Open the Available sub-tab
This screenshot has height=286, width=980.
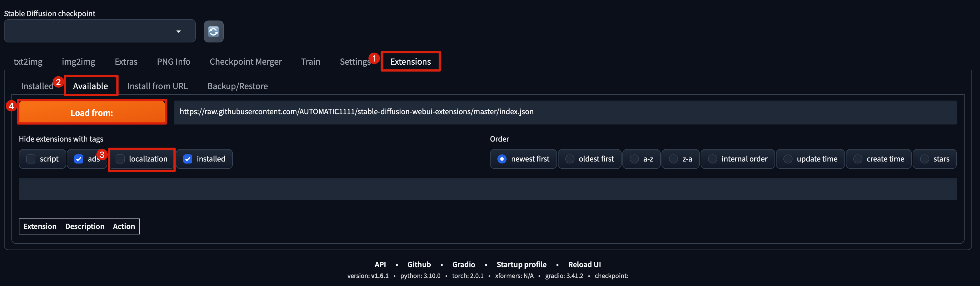90,86
